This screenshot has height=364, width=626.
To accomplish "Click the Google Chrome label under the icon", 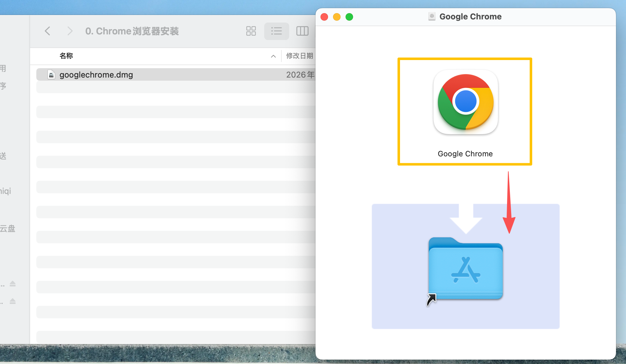I will 465,154.
